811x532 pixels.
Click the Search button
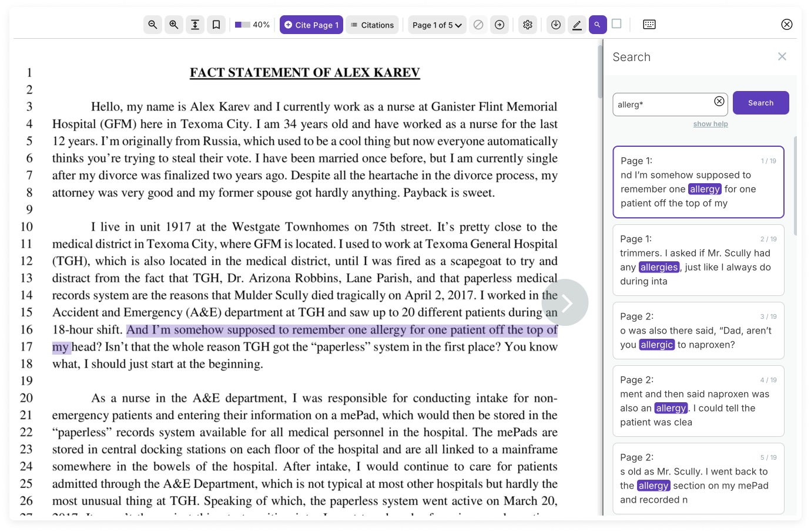pos(760,102)
